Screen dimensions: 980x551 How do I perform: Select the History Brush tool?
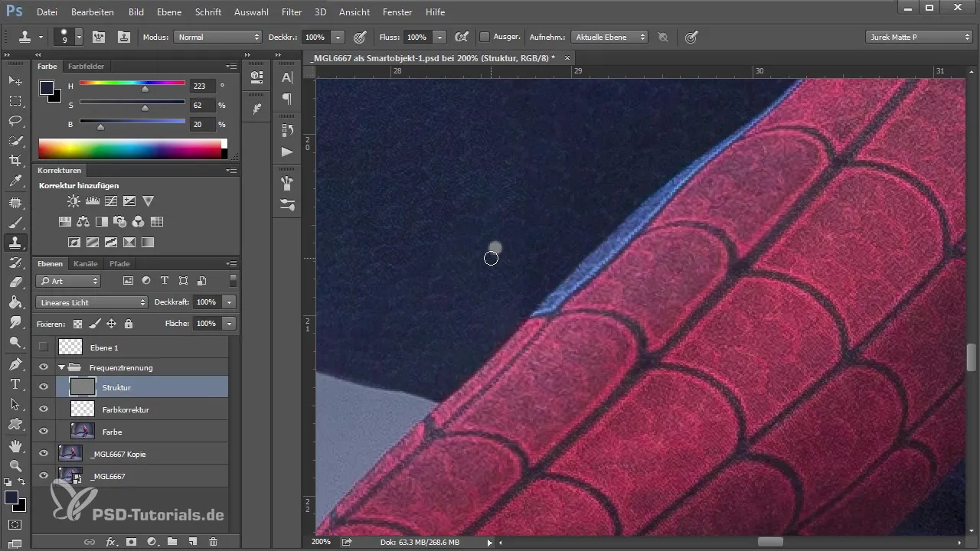(x=15, y=262)
